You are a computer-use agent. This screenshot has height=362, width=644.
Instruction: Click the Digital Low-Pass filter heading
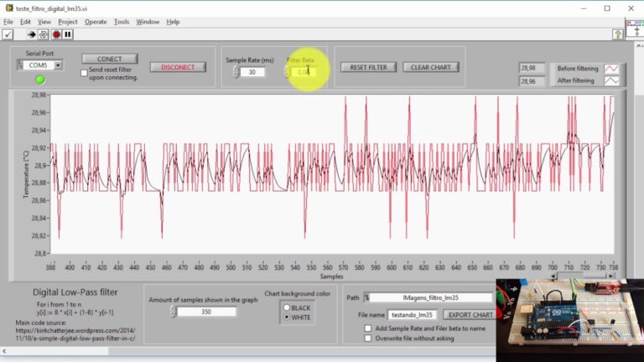75,292
